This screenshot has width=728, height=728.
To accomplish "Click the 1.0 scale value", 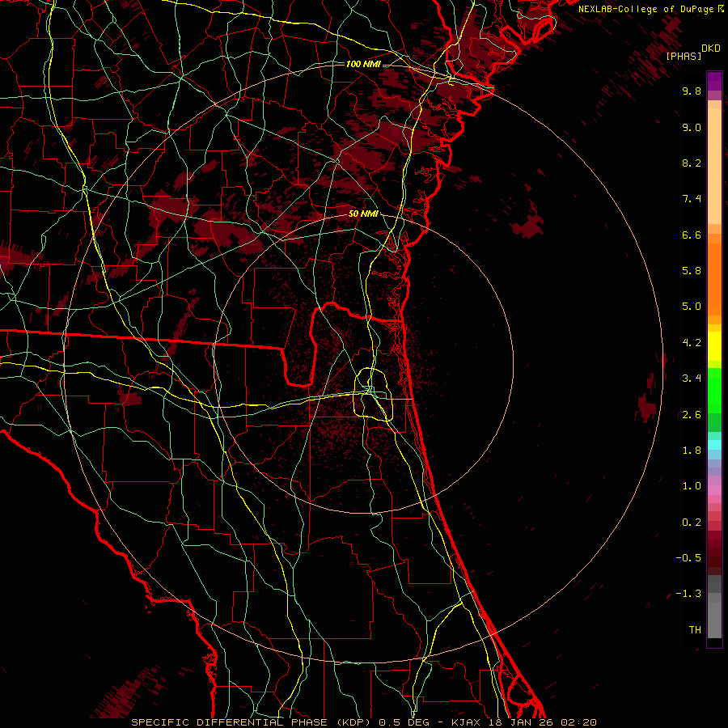I will (692, 486).
